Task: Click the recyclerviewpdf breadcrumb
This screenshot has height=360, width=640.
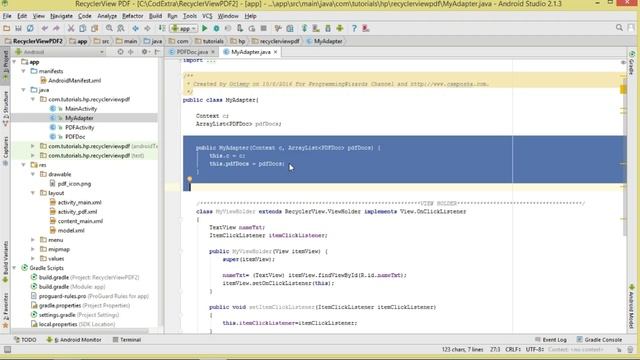Action: click(x=276, y=41)
